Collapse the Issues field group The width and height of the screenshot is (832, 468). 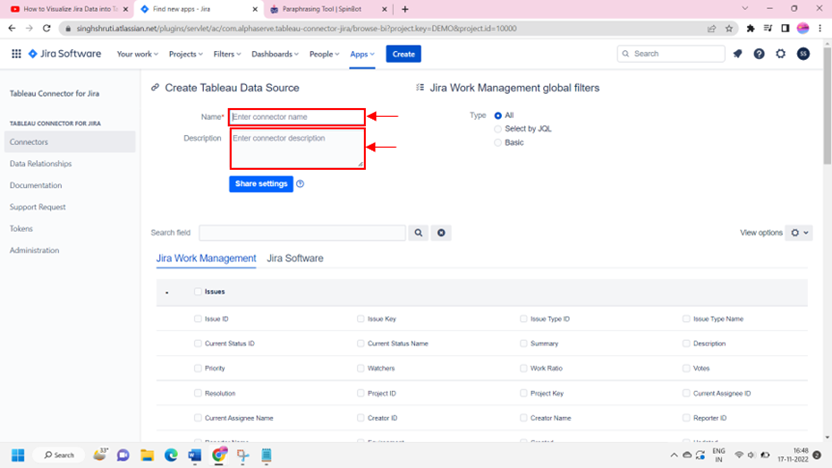(x=167, y=292)
